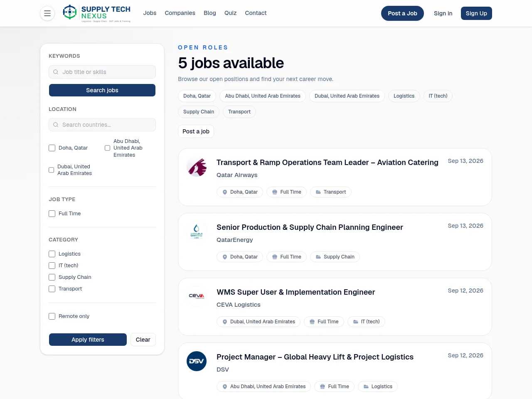Select the Logistics filter chip at top
The image size is (532, 399).
(x=404, y=96)
